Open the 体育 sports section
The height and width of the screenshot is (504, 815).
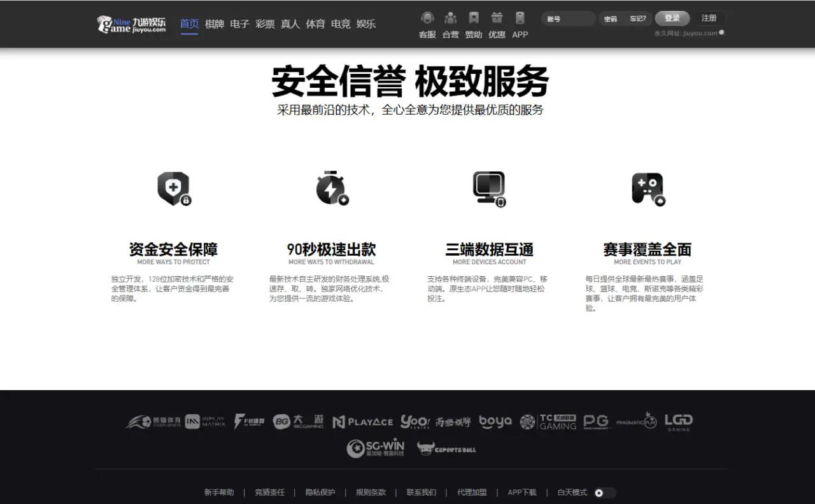pos(315,24)
